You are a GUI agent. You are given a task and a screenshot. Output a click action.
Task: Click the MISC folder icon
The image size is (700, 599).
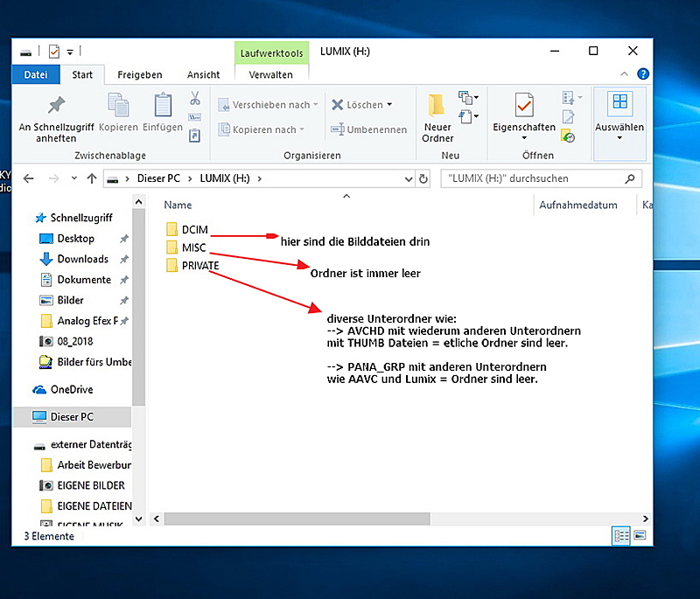click(171, 247)
